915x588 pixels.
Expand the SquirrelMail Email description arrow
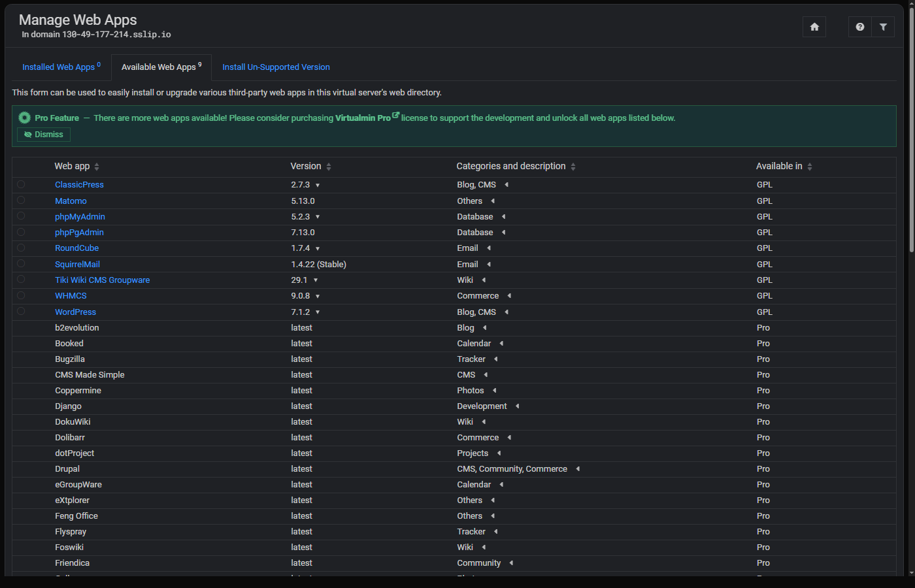[x=489, y=265]
